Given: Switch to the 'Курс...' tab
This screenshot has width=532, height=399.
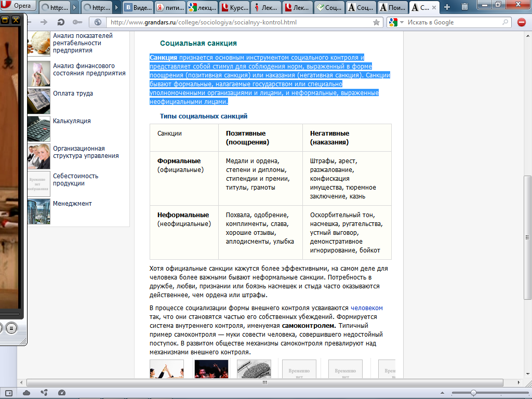Looking at the screenshot, I should tap(235, 7).
